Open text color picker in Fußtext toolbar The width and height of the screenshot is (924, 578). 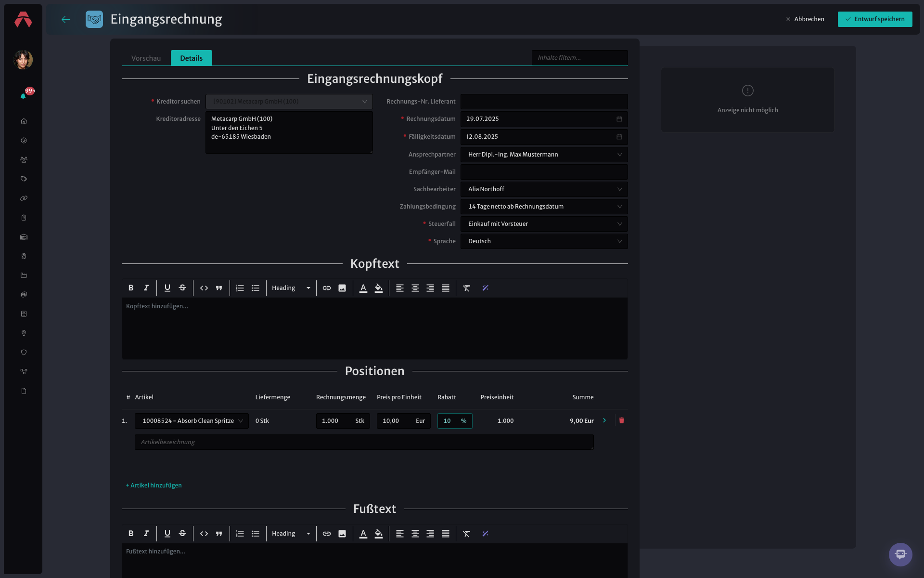point(363,534)
